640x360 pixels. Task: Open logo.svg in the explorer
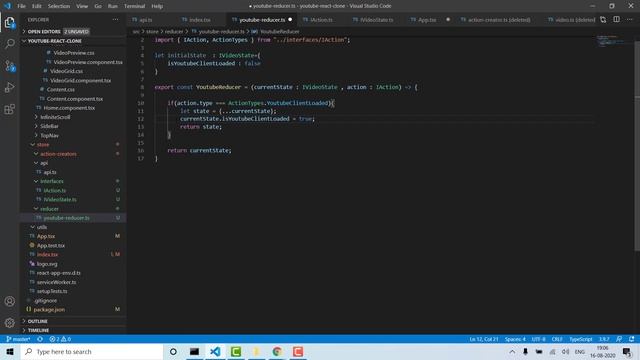pos(47,264)
